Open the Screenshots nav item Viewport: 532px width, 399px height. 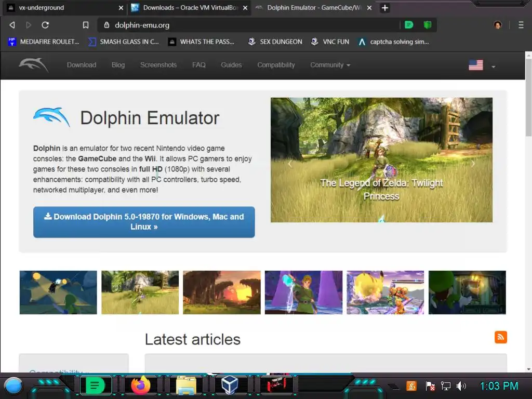[x=158, y=65]
